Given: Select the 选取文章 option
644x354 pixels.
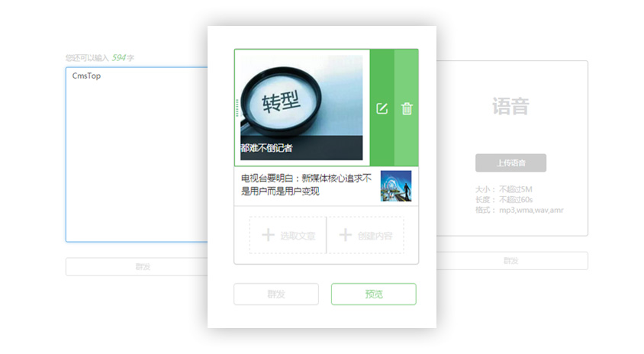Looking at the screenshot, I should click(288, 235).
